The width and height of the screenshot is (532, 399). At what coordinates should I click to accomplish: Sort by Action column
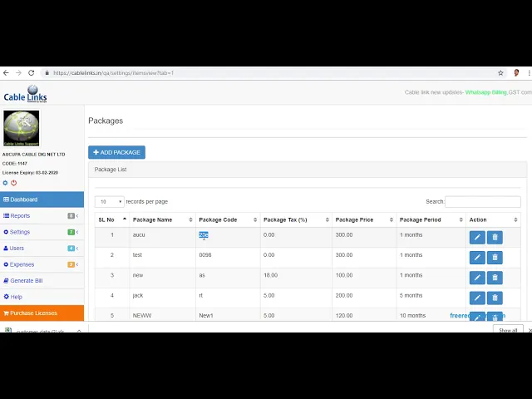tap(493, 219)
